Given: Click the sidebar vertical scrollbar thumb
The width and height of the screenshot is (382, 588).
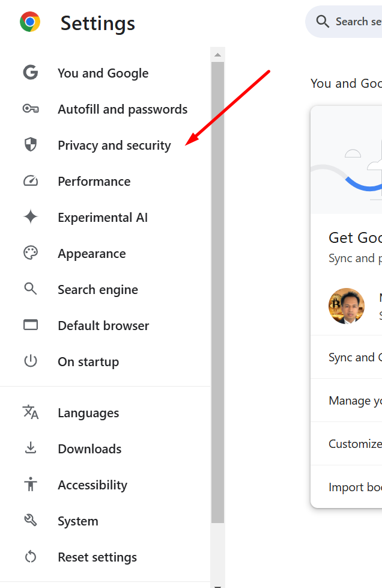Looking at the screenshot, I should tap(217, 289).
